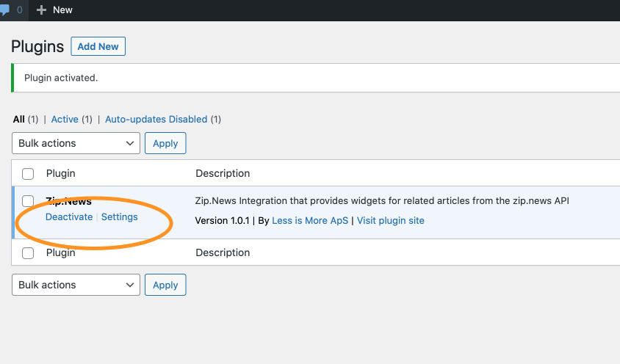
Task: Filter by Auto-updates Disabled
Action: [156, 119]
